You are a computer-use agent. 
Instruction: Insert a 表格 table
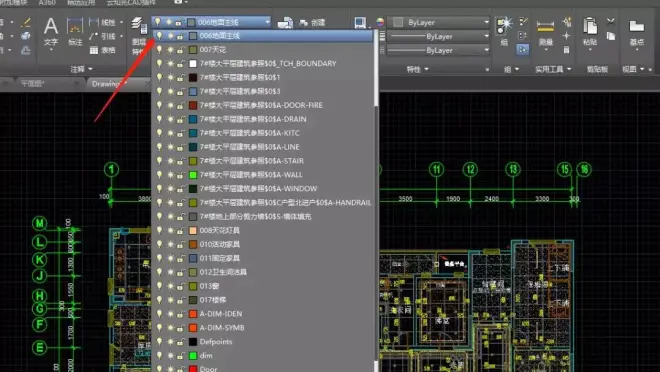[103, 50]
